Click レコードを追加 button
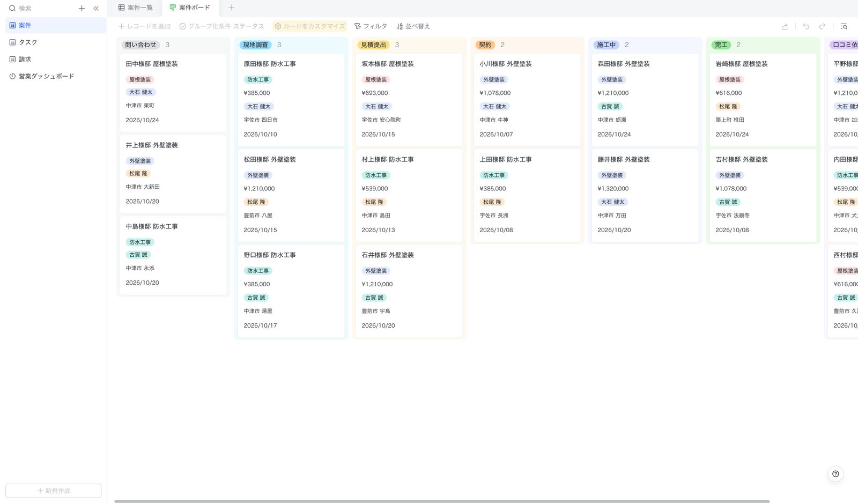Viewport: 858px width, 504px height. 144,26
